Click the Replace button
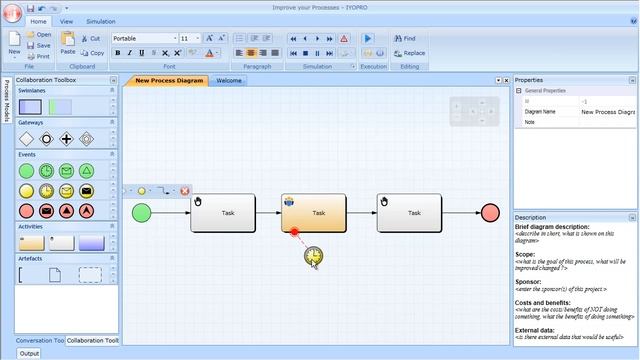 tap(410, 53)
